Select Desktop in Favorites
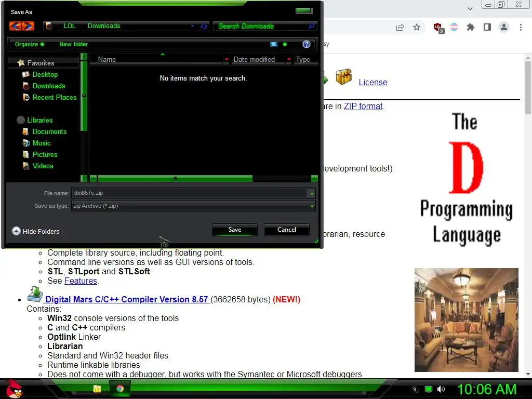 [x=45, y=74]
